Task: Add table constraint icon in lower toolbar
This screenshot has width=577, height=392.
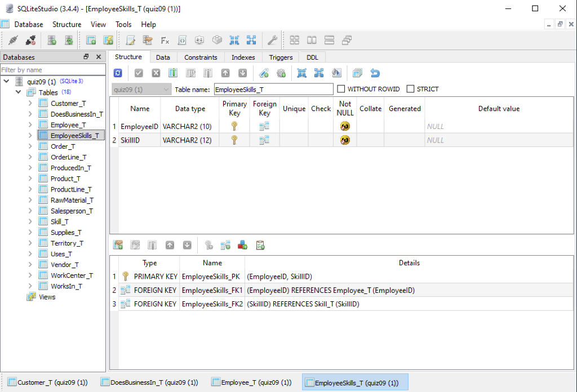Action: [x=118, y=245]
